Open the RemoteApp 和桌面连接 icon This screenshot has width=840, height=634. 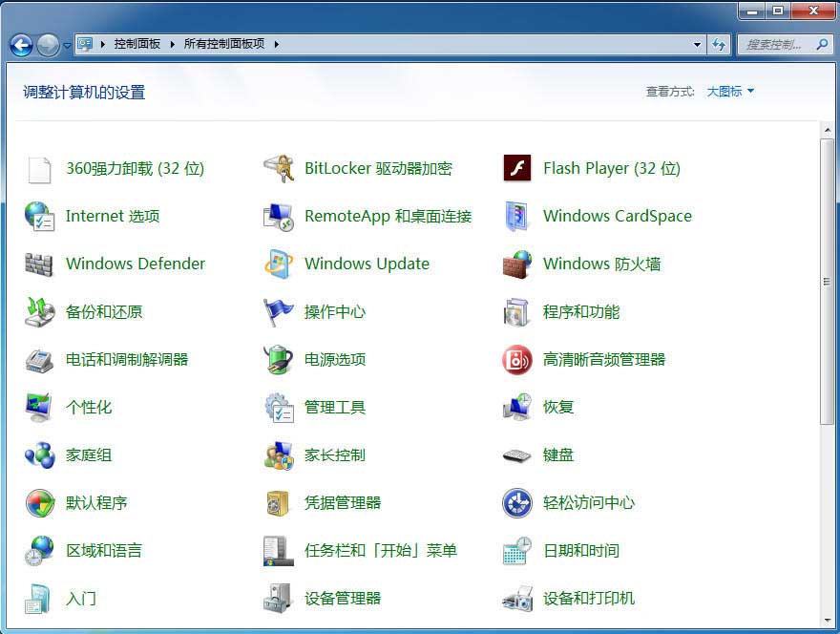click(x=278, y=217)
